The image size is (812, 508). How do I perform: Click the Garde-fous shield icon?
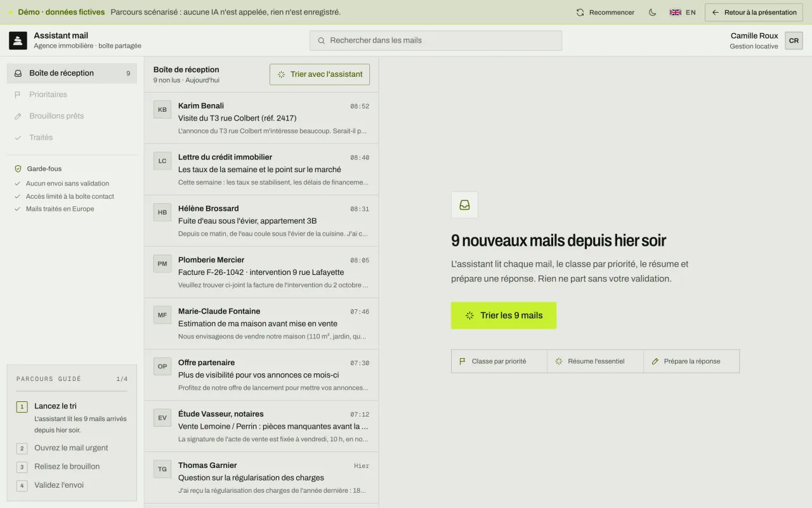point(18,169)
